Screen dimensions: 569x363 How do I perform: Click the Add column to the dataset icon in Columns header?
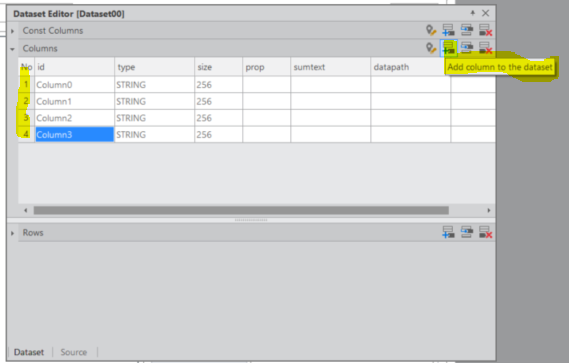449,48
